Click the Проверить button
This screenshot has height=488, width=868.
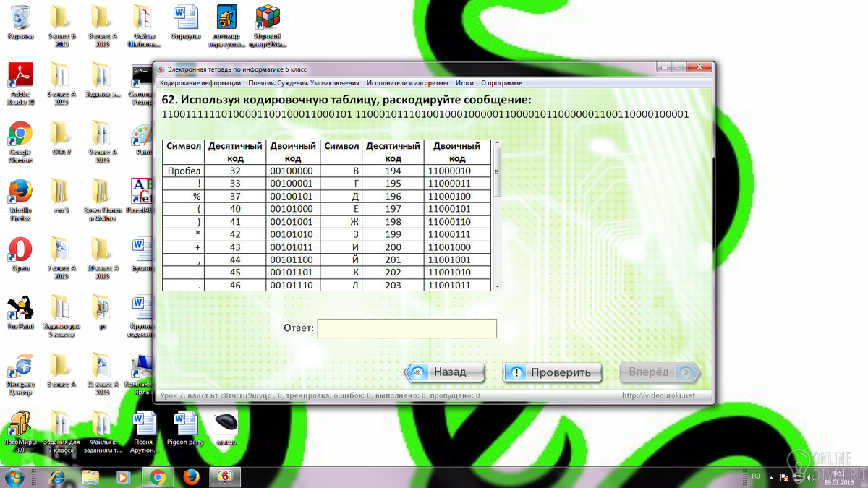[553, 373]
